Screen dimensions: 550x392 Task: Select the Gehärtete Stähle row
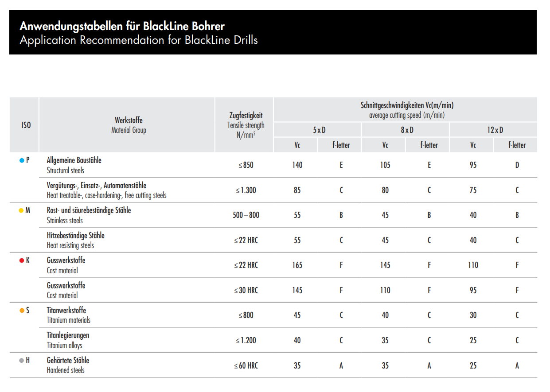[x=273, y=365]
